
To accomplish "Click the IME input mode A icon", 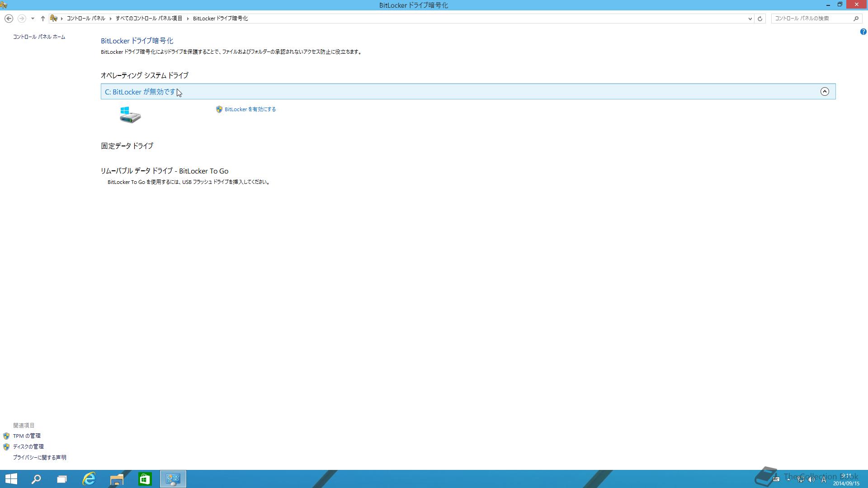I will (824, 479).
